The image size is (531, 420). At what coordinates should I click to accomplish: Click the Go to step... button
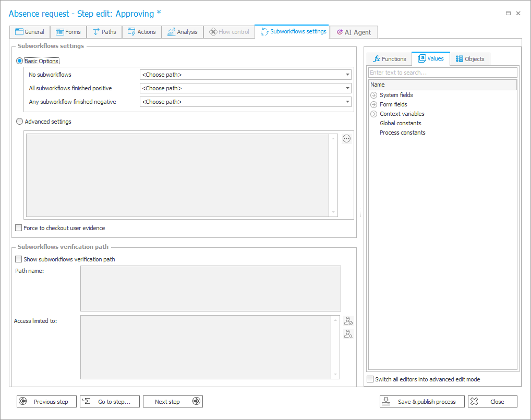[x=110, y=401]
